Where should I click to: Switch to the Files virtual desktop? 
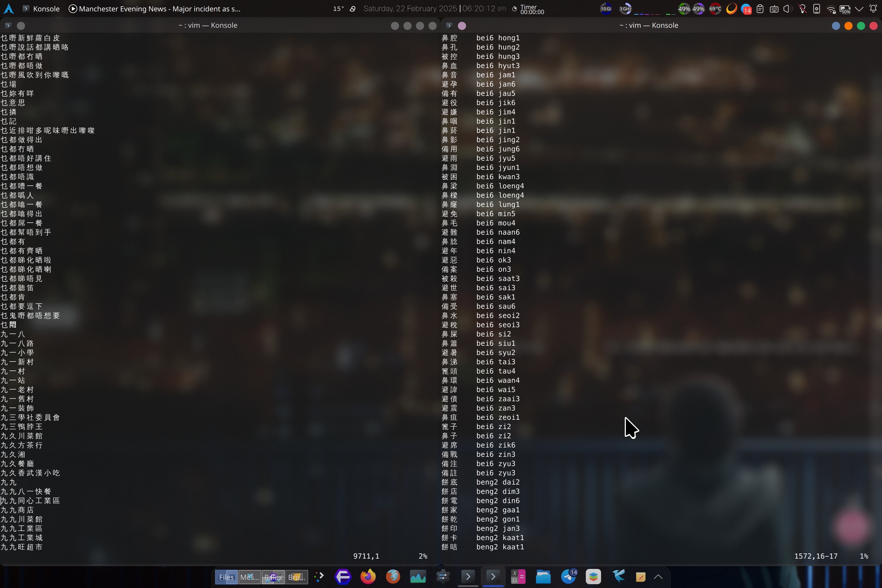click(226, 577)
